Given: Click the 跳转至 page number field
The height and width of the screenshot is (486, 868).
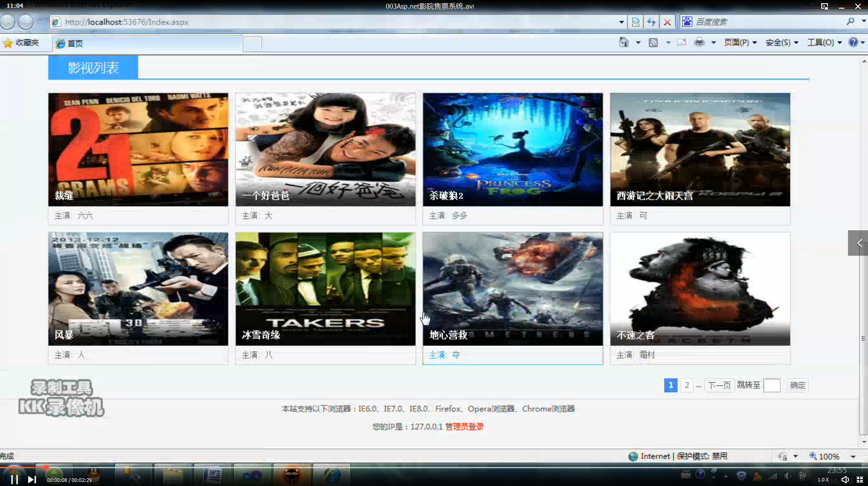Looking at the screenshot, I should (x=772, y=385).
